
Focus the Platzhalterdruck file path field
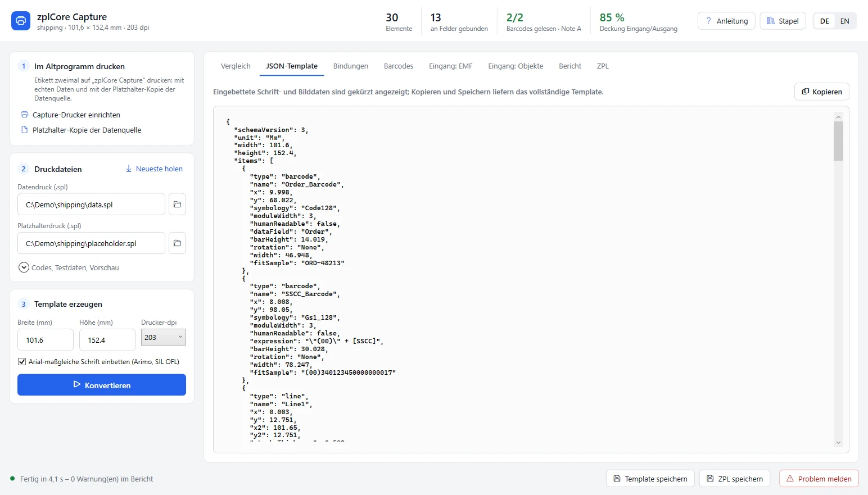pyautogui.click(x=91, y=243)
